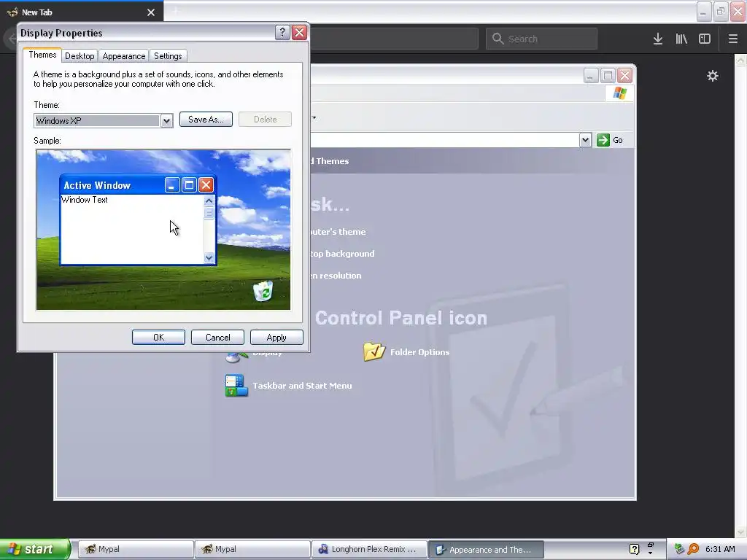Click the desktop background task link
747x560 pixels.
(x=342, y=254)
